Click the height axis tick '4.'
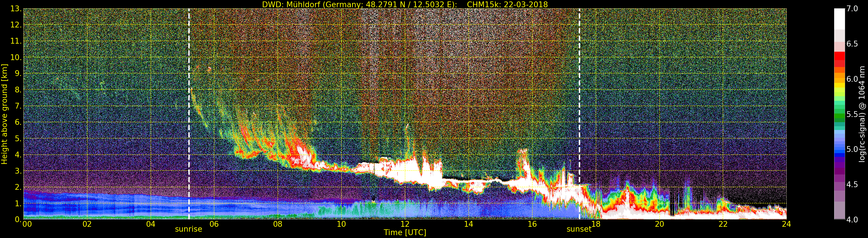 pos(18,155)
